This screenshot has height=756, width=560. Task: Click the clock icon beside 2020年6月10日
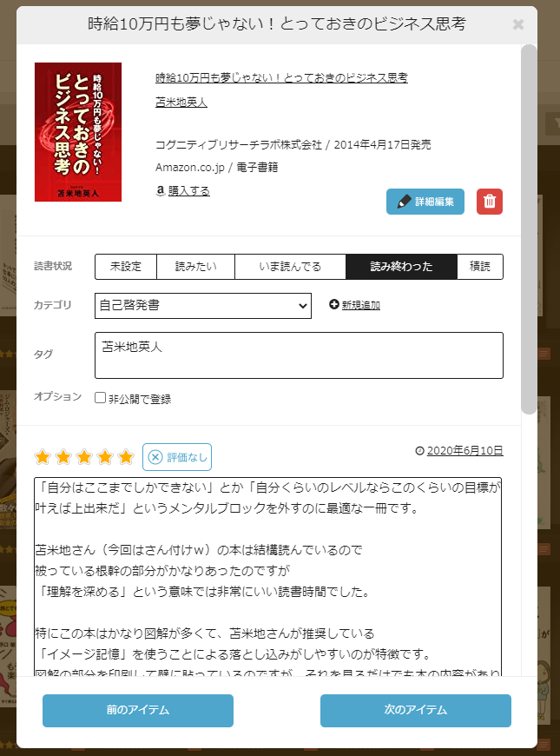419,451
